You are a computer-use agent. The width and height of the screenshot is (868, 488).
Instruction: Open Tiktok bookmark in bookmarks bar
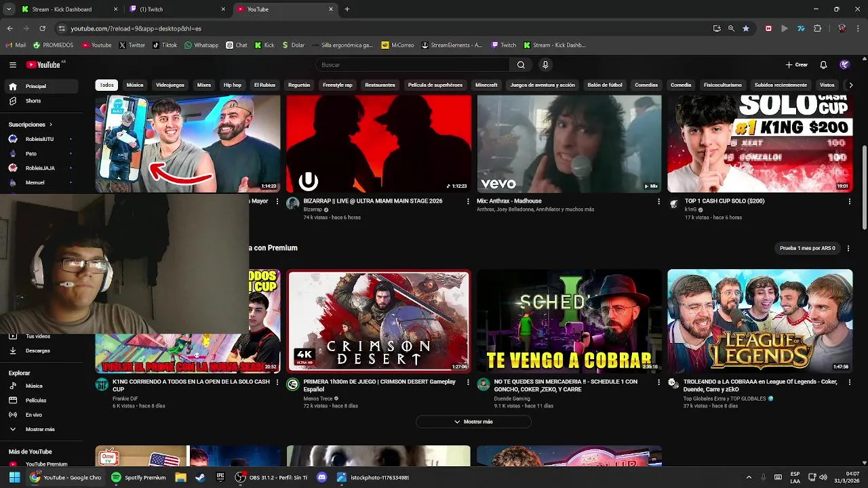[x=165, y=45]
